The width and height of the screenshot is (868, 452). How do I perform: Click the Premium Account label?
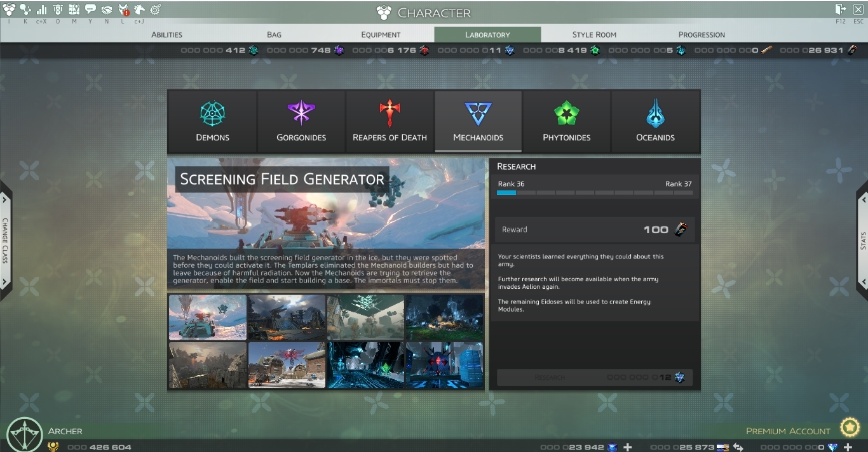(788, 431)
